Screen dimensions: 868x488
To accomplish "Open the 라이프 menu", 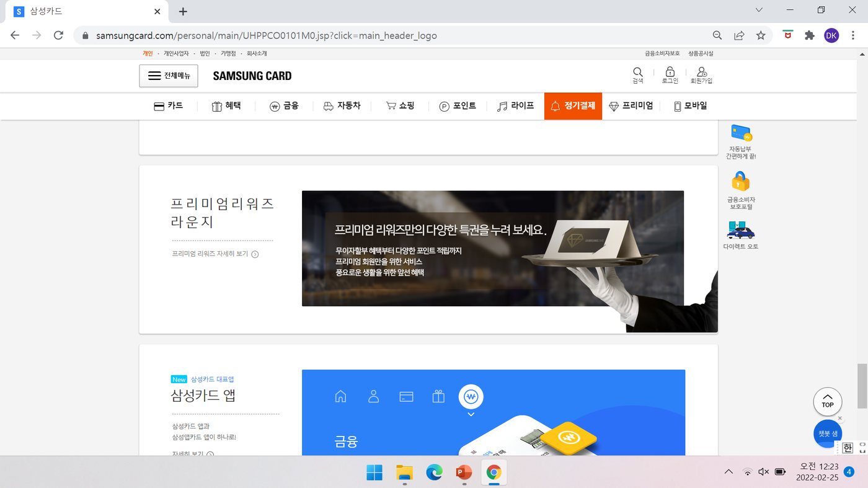I will pos(515,106).
